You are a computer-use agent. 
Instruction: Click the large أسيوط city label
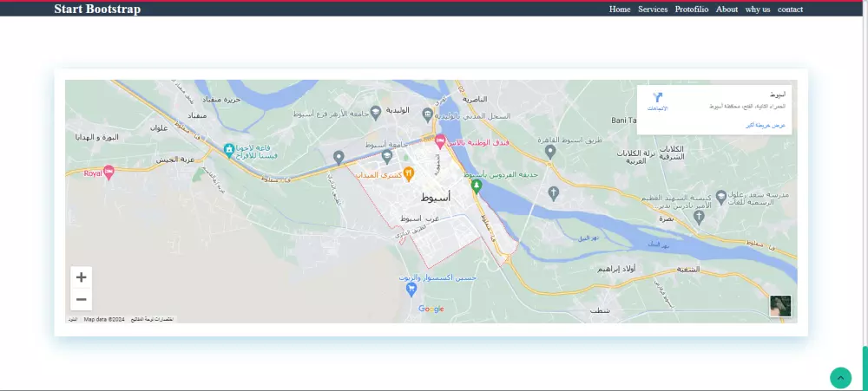[x=436, y=197]
